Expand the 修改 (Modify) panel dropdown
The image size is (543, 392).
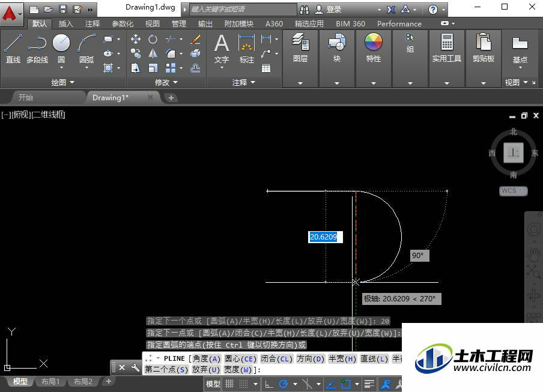point(166,82)
